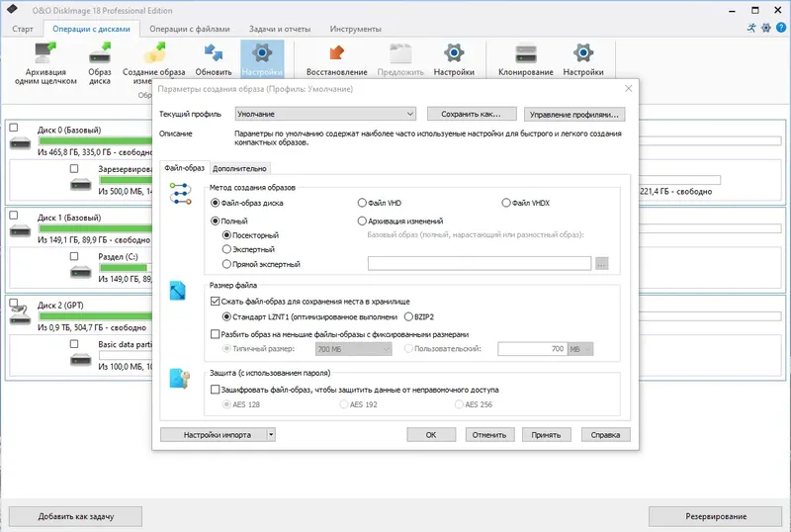Click the Basic data partition icon
Image resolution: width=791 pixels, height=532 pixels.
[x=81, y=360]
